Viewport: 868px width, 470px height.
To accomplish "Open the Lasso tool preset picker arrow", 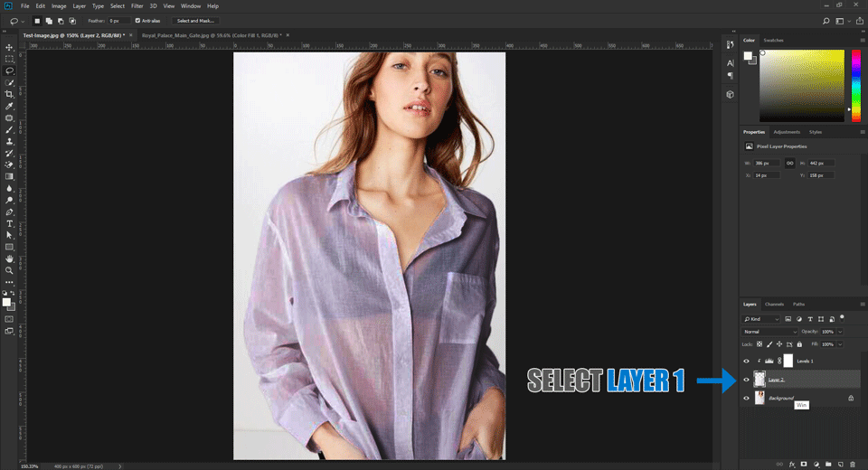I will [x=23, y=22].
